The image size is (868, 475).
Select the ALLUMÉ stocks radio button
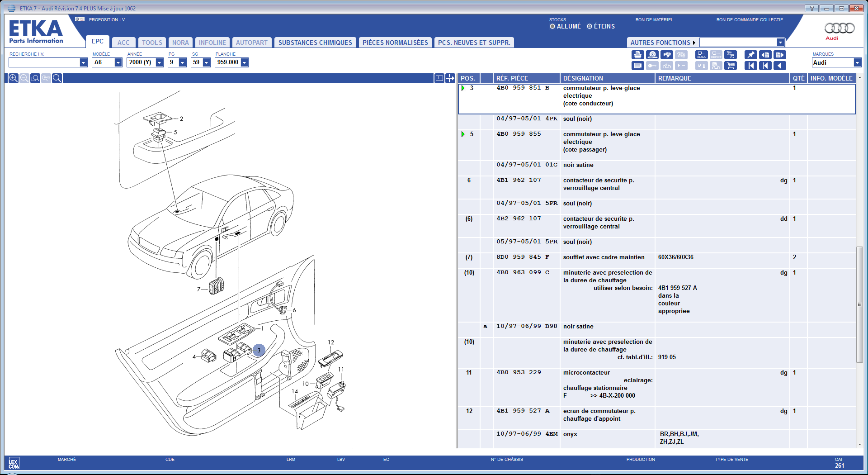[x=552, y=27]
